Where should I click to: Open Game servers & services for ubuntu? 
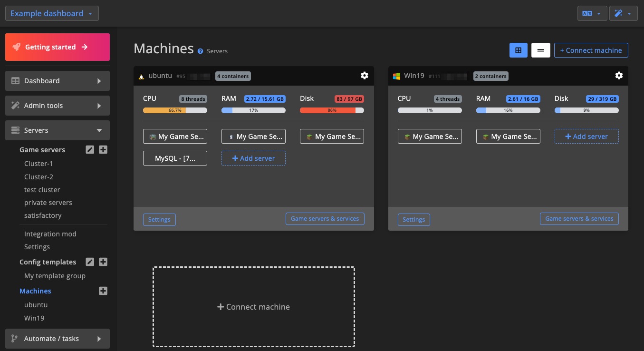tap(325, 219)
